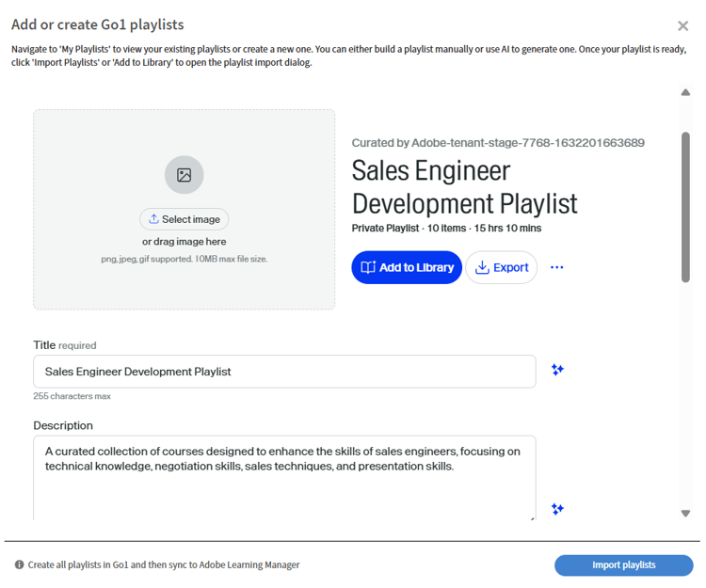Click the Import playlists button
Screen dimensions: 706x588
[623, 565]
